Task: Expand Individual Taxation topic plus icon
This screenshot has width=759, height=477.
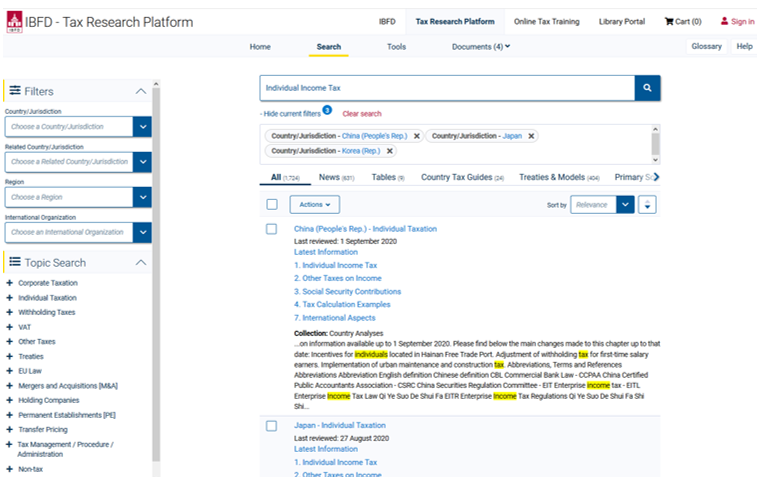Action: [x=9, y=298]
